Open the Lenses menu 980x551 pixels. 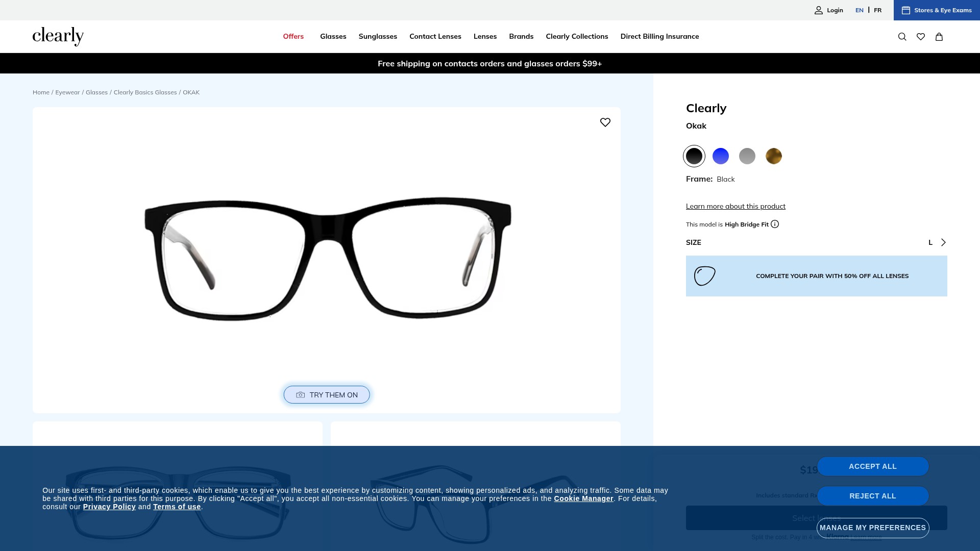pos(485,36)
